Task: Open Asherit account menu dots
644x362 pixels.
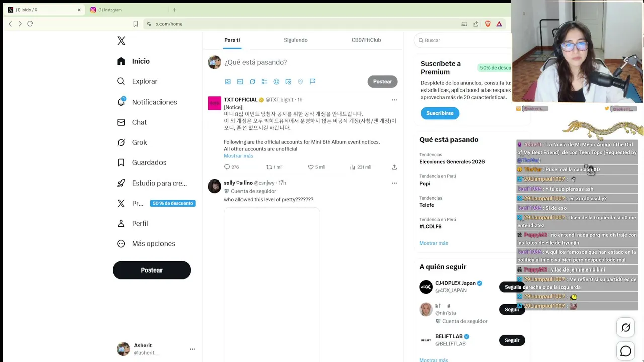Action: [192, 349]
